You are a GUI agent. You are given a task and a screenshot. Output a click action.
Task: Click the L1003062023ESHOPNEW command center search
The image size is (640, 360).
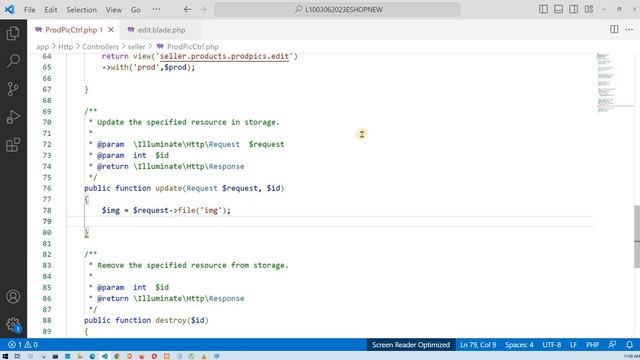[x=338, y=9]
